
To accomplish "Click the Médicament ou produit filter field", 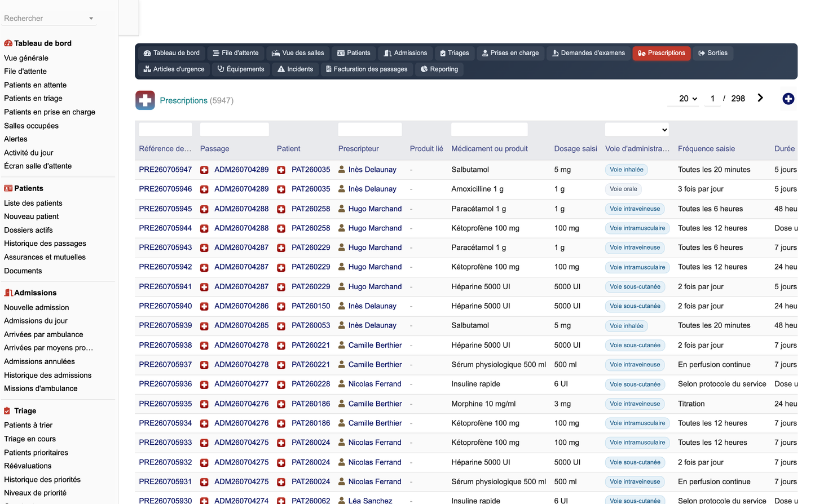I will pos(489,130).
